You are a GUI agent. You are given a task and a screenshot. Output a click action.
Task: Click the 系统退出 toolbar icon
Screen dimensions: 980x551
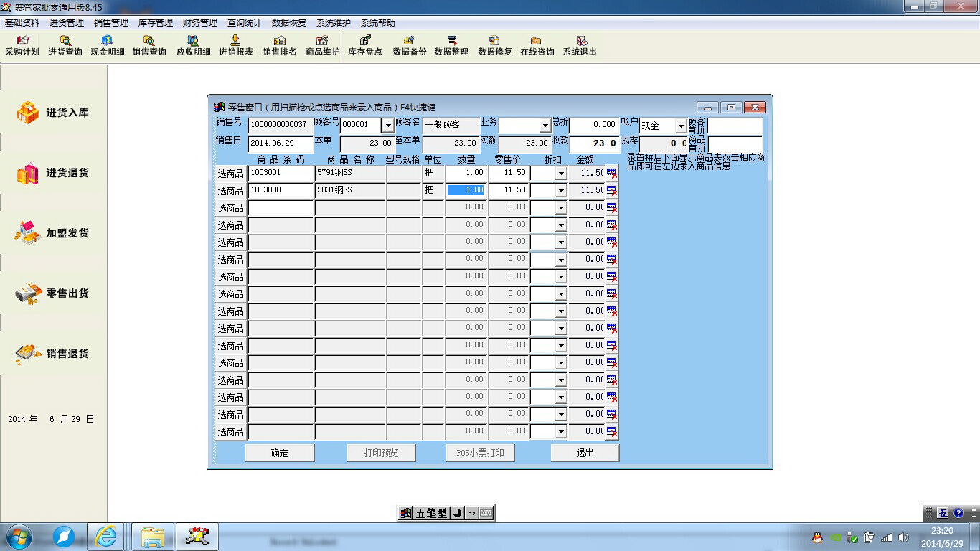[x=580, y=46]
